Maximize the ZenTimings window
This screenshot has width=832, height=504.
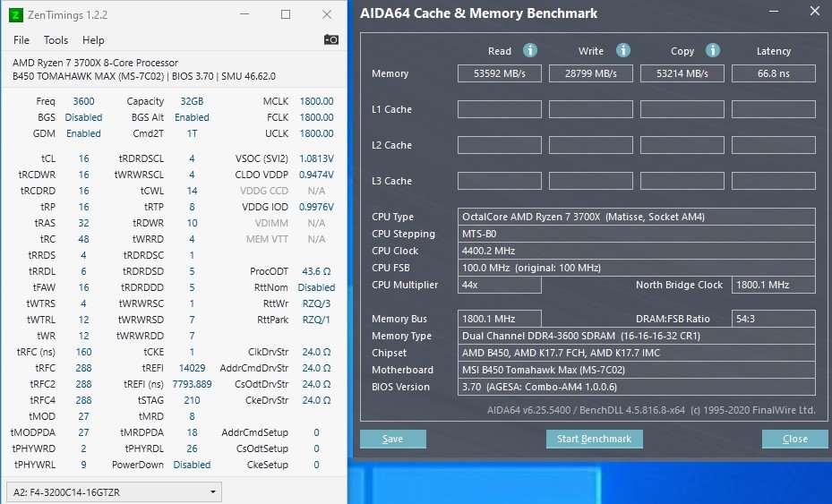[286, 15]
